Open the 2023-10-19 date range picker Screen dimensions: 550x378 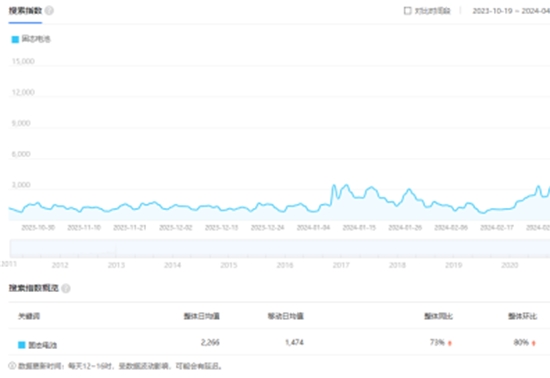[511, 11]
